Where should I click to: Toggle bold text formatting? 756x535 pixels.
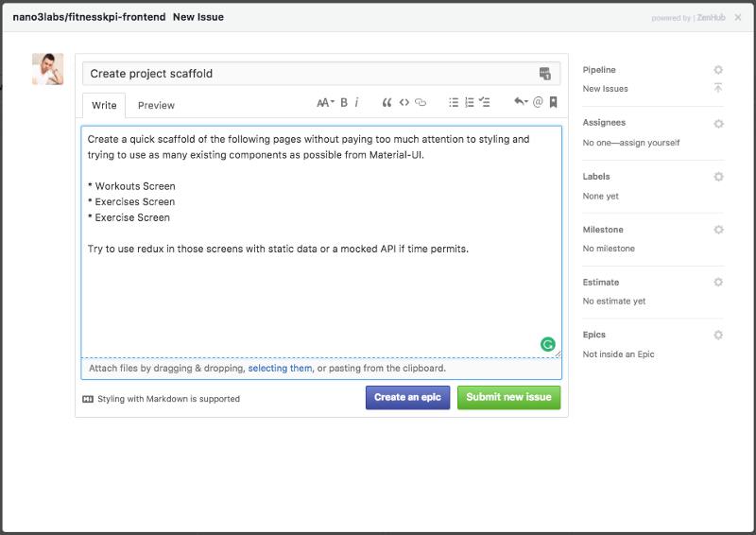coord(344,103)
